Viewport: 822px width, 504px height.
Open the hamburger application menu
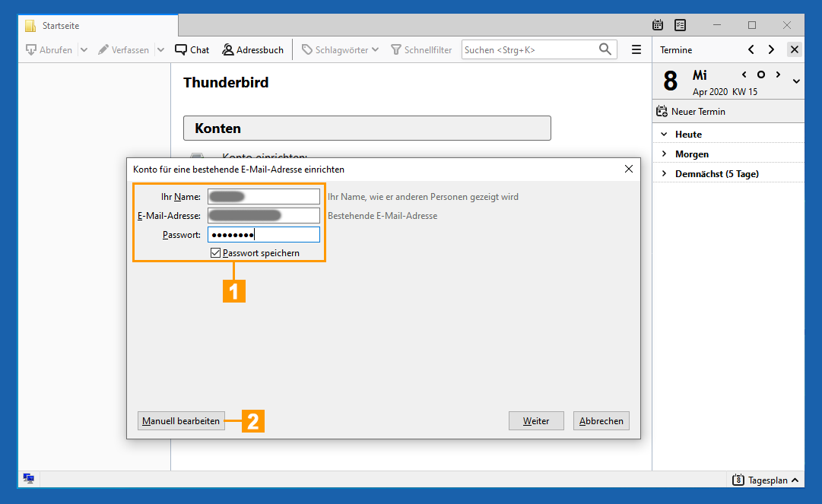(x=636, y=50)
